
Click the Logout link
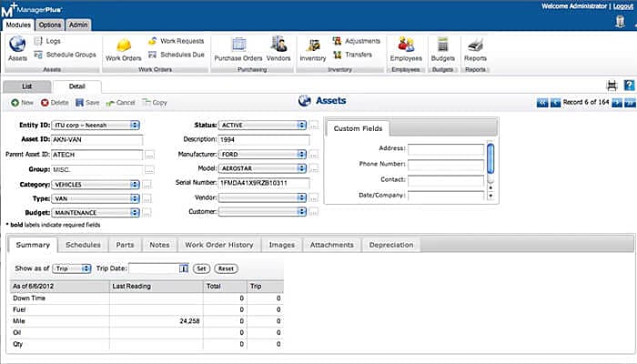(x=622, y=6)
